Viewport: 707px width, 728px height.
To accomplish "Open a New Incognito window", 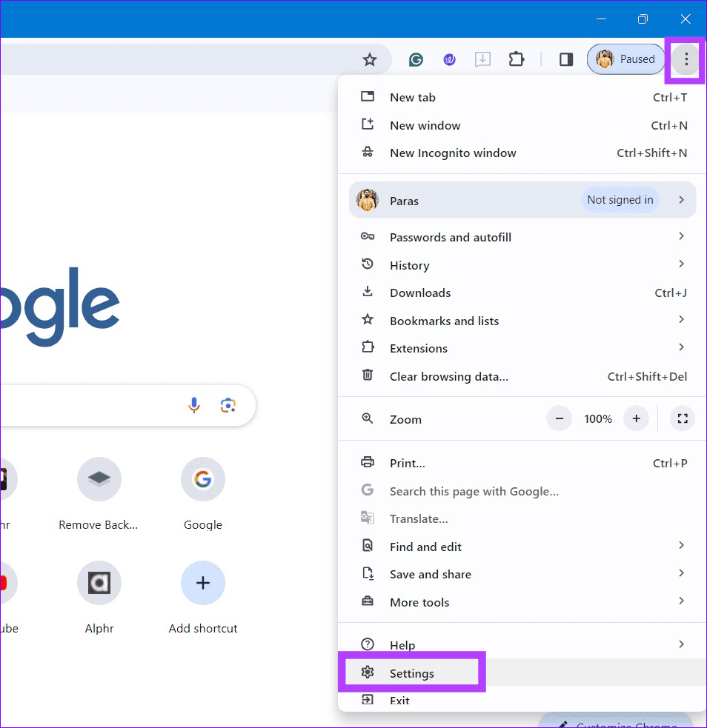I will coord(523,153).
